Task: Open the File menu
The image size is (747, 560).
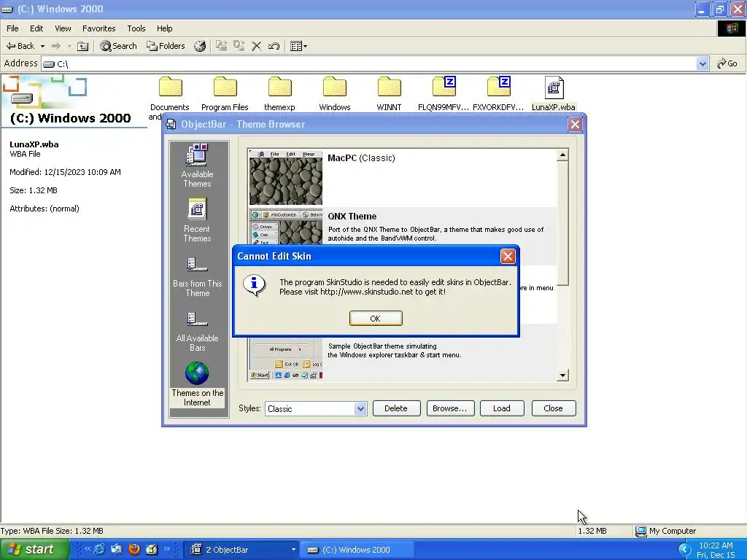Action: (x=12, y=28)
